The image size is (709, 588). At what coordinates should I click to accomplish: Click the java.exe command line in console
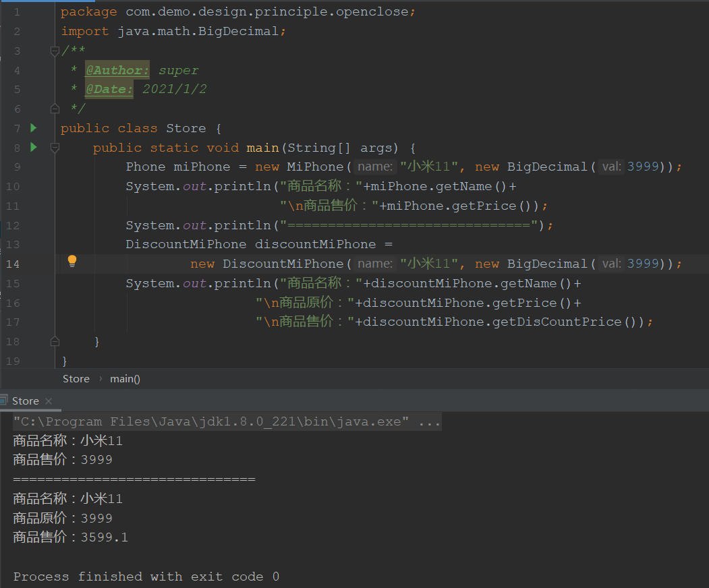point(227,421)
